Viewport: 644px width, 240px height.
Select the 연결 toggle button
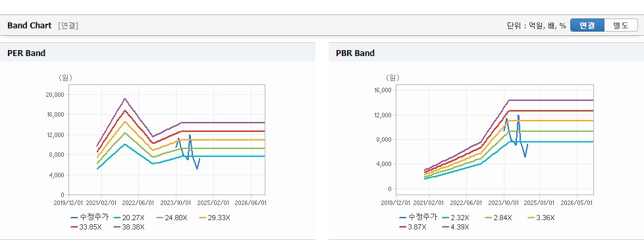click(x=587, y=26)
